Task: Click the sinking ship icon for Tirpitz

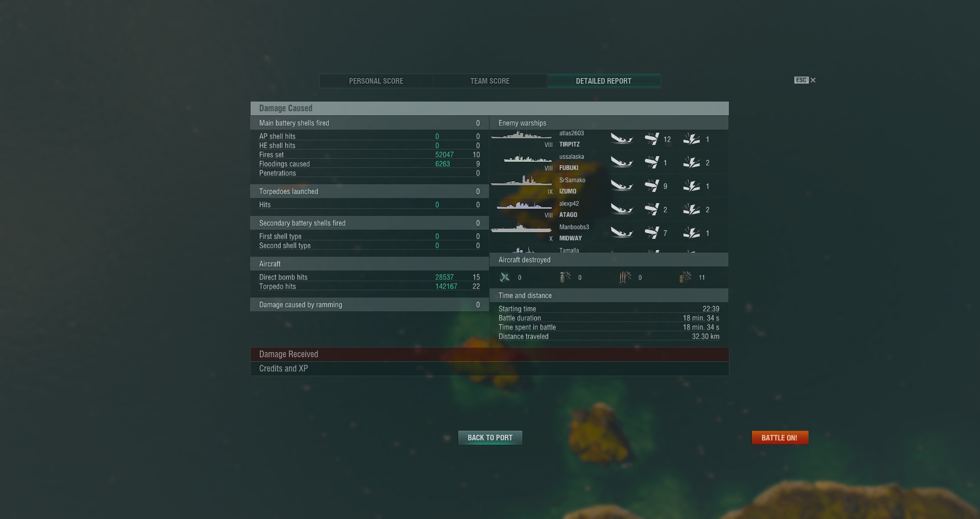Action: (x=622, y=139)
